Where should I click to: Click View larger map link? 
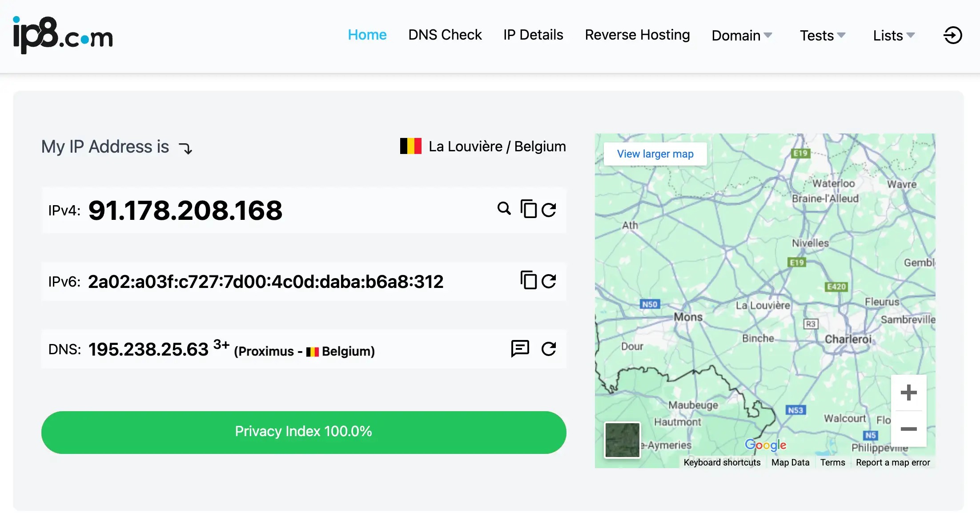click(655, 154)
